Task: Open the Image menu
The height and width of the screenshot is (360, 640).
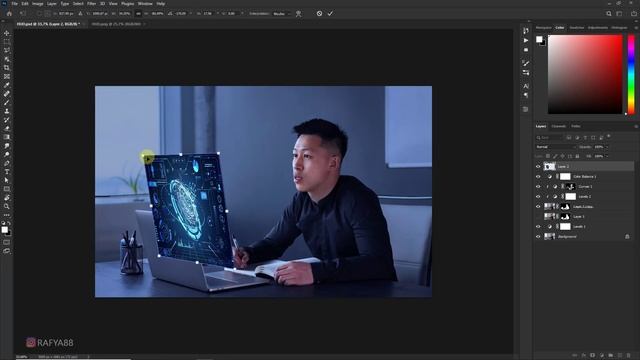Action: pos(38,4)
